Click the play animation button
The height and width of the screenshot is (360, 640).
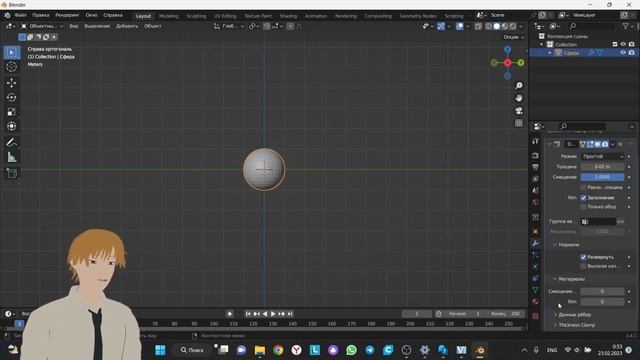pos(273,314)
